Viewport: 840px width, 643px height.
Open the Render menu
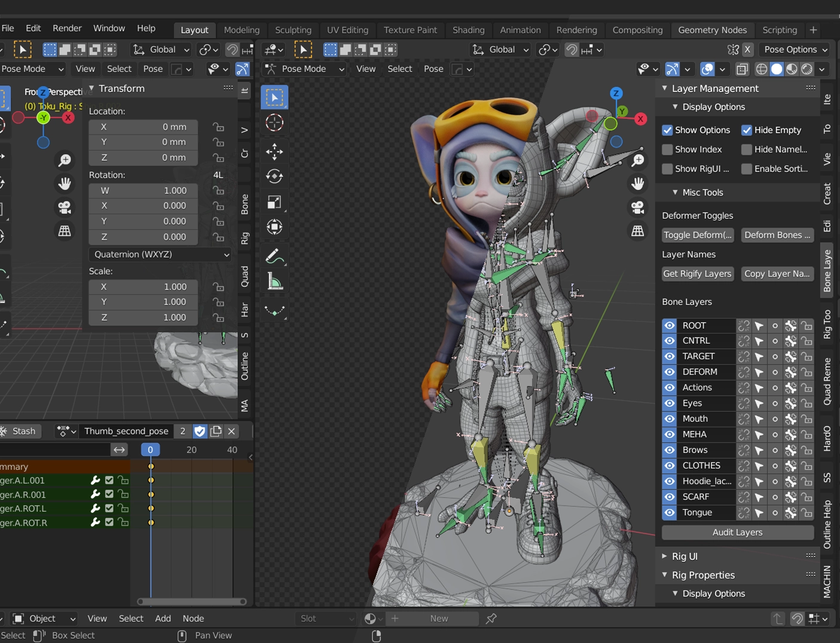click(67, 28)
